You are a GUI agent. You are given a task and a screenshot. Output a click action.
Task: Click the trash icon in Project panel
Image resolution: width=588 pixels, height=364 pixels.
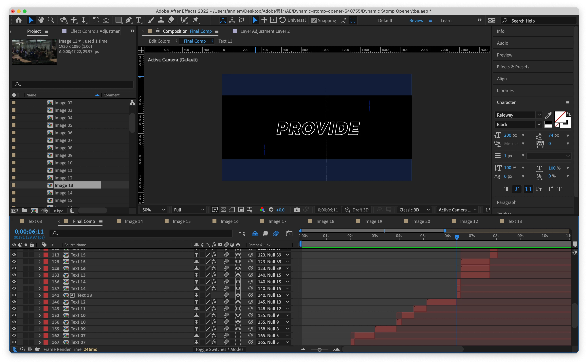tap(72, 211)
